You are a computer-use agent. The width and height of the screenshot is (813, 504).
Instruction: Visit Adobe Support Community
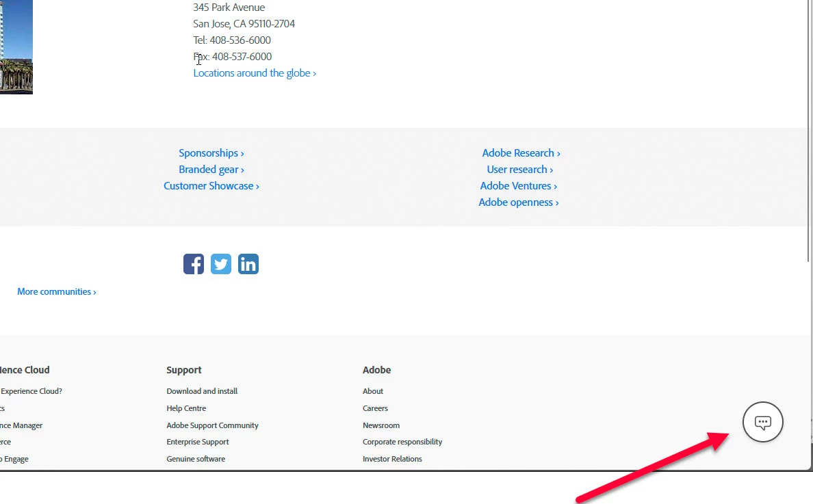tap(212, 425)
